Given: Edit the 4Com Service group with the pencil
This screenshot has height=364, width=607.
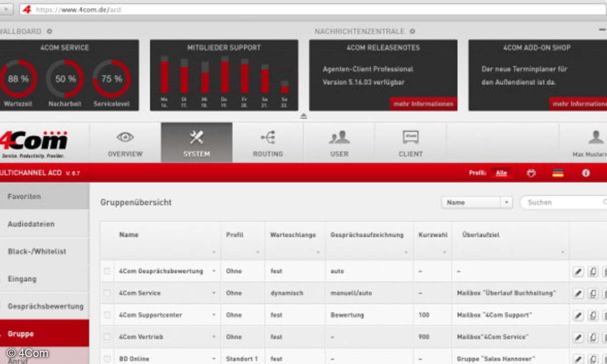Looking at the screenshot, I should [578, 294].
